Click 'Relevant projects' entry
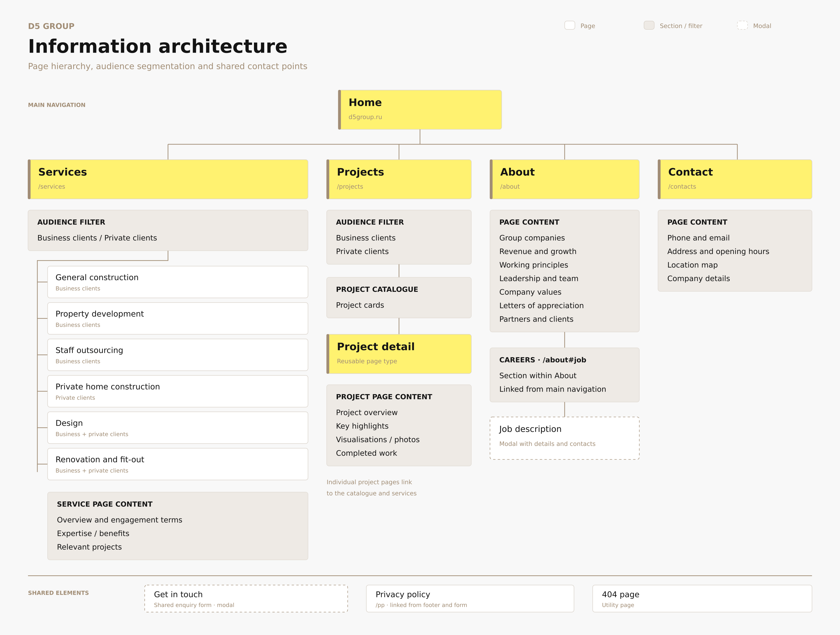This screenshot has width=840, height=635. [x=89, y=547]
